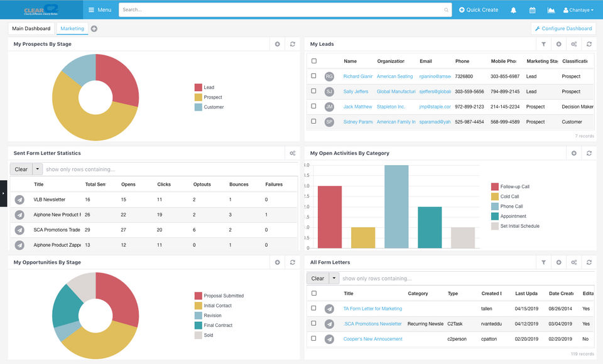Click send icon for SCA Promotions Trade row
603x364 pixels.
pyautogui.click(x=19, y=230)
